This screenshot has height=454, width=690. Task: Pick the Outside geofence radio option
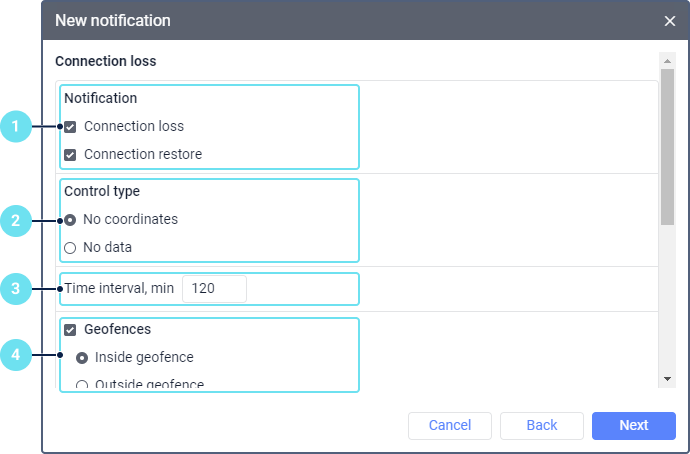[82, 384]
